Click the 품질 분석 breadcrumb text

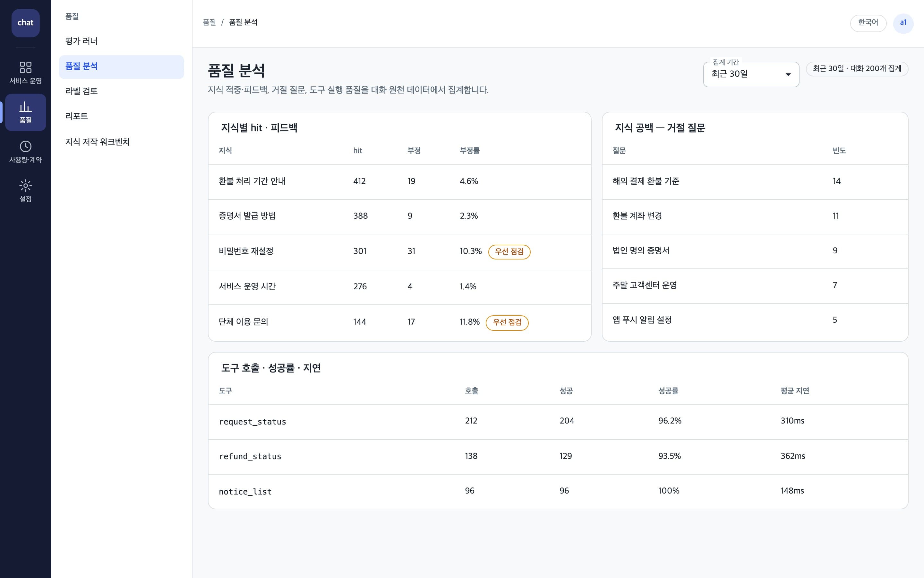(243, 22)
